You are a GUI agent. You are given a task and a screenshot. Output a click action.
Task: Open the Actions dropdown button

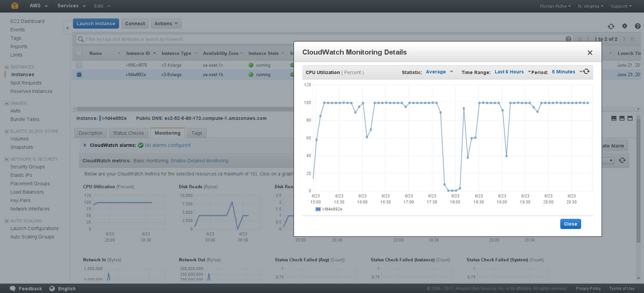click(166, 24)
